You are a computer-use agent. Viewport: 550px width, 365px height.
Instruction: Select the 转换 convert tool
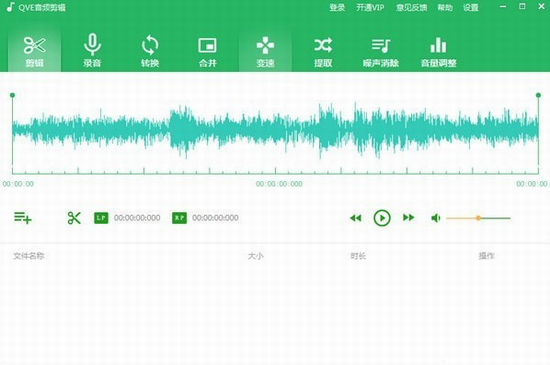(150, 50)
